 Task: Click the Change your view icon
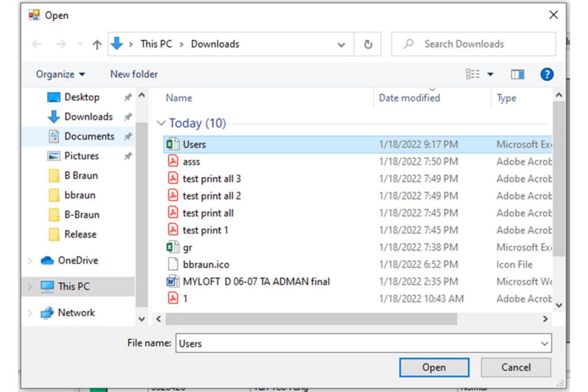click(473, 74)
